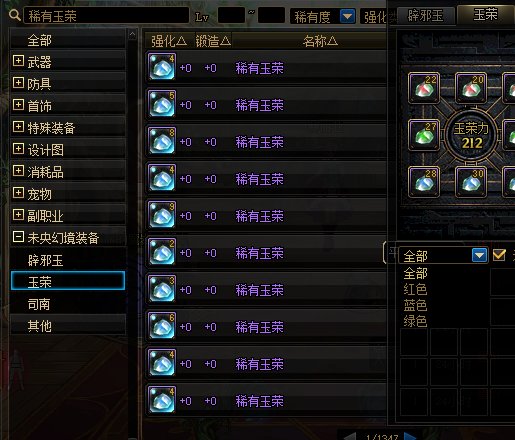Collapse the 未央幻境装备 category
515x440 pixels.
(x=18, y=237)
